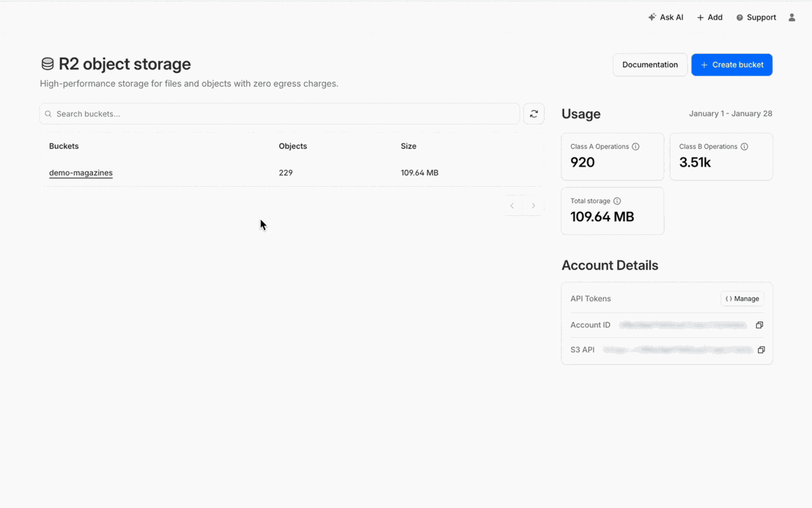Click the refresh buckets icon
The image size is (812, 508).
534,114
